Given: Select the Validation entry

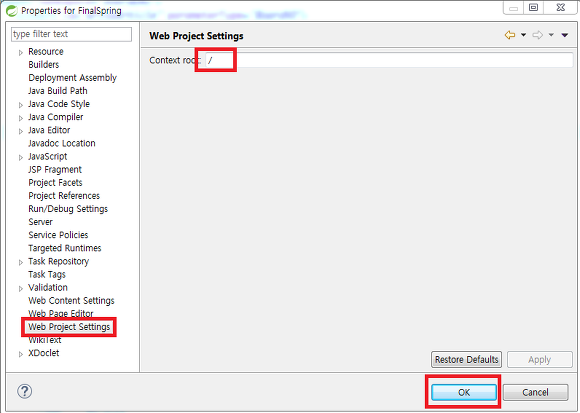Looking at the screenshot, I should click(48, 288).
